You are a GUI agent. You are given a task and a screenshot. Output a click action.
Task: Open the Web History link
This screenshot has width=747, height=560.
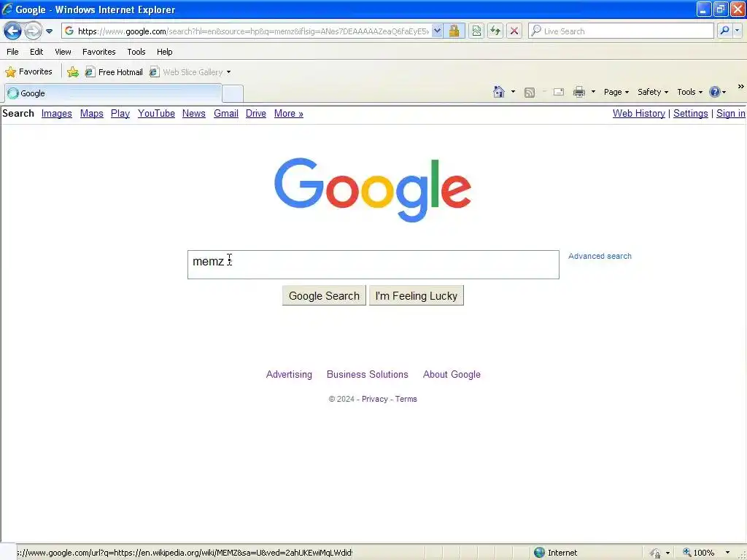tap(639, 113)
